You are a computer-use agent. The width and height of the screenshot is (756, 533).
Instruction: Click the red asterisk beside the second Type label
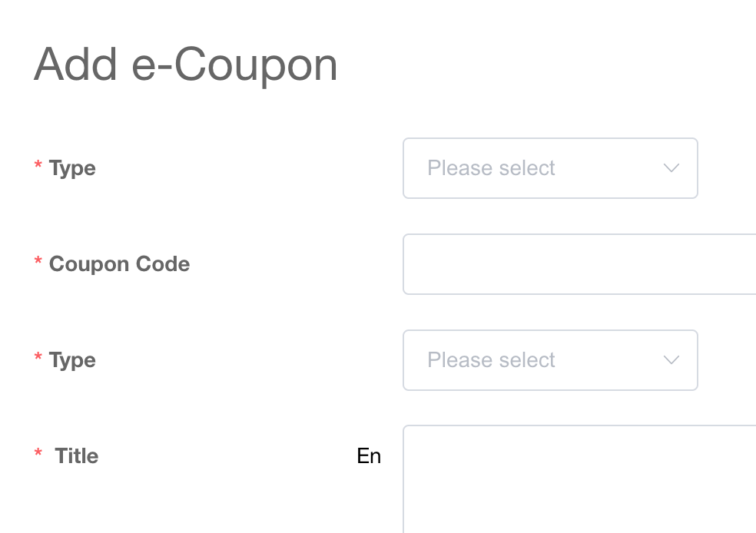pos(38,359)
